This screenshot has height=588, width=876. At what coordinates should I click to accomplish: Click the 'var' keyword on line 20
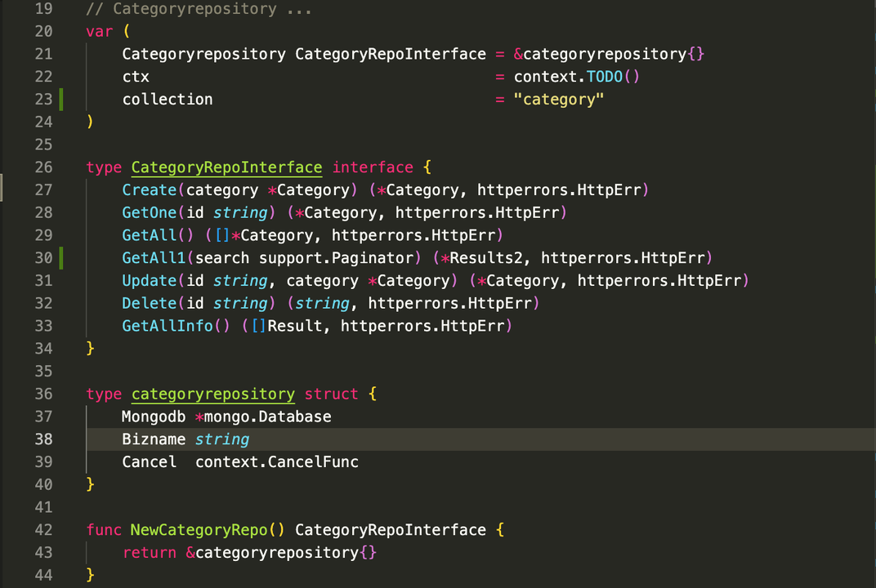point(100,32)
